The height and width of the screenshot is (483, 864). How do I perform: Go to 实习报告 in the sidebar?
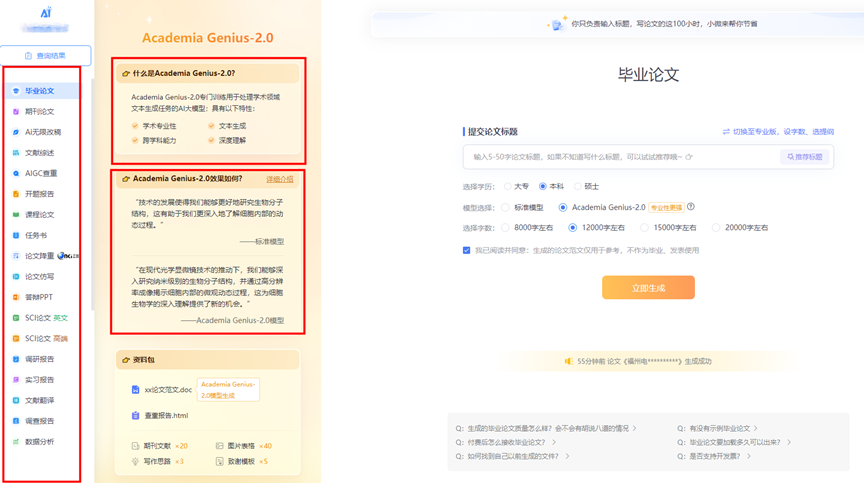click(40, 380)
